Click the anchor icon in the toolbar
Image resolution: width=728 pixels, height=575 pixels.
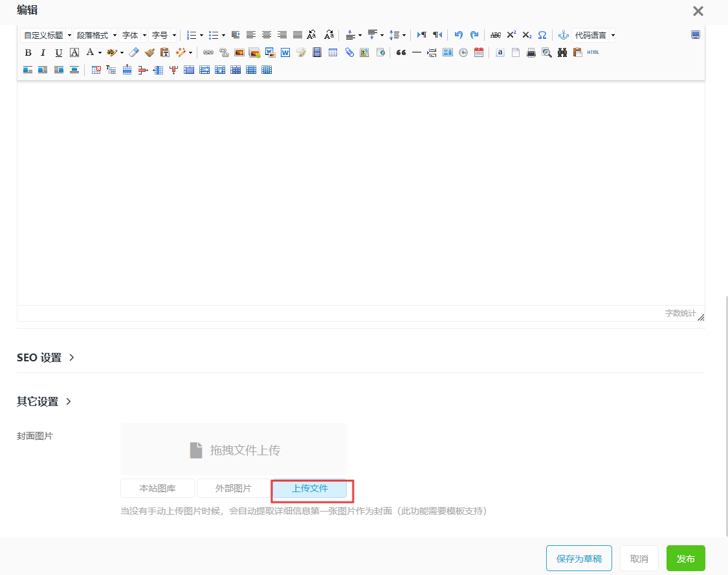pyautogui.click(x=563, y=35)
